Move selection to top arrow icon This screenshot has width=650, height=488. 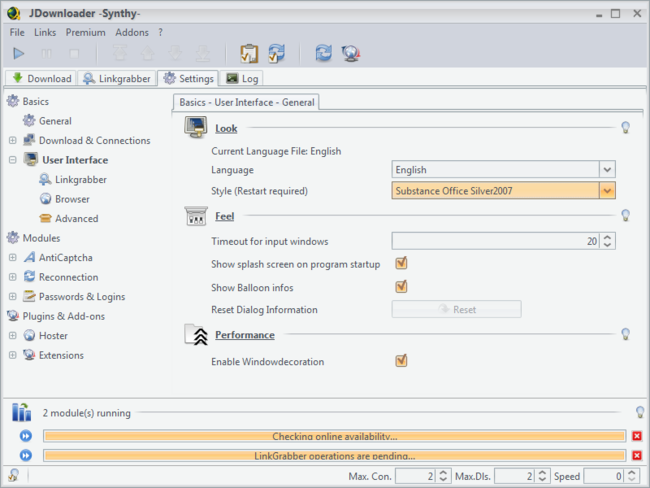click(x=120, y=53)
